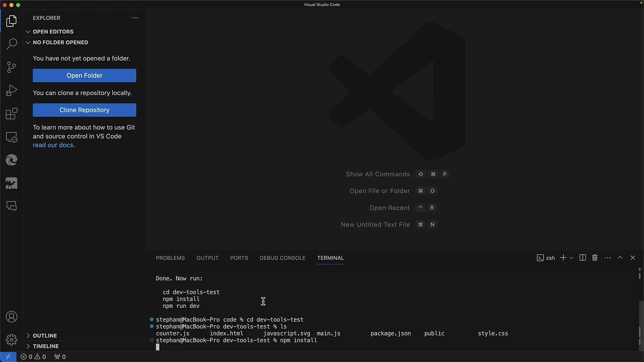The image size is (644, 362).
Task: Open the Accounts menu icon
Action: click(x=11, y=317)
